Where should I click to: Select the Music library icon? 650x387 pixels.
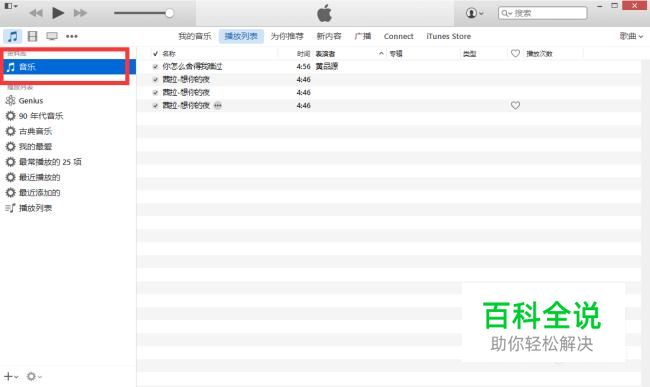pyautogui.click(x=12, y=36)
